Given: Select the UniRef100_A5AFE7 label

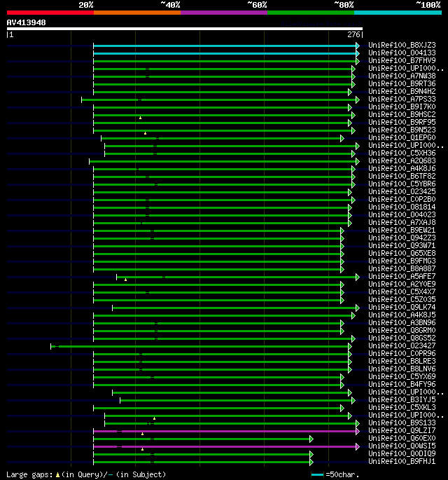Looking at the screenshot, I should pos(402,276).
